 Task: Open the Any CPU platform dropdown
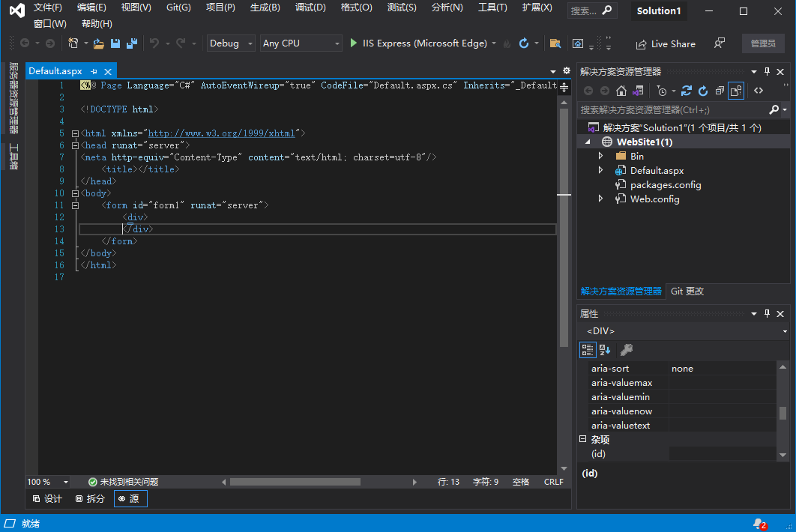[301, 43]
